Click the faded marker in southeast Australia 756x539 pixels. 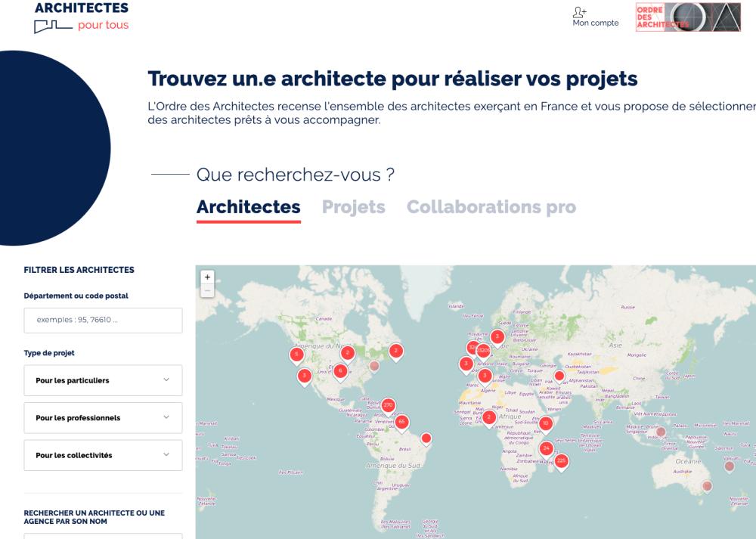point(707,486)
